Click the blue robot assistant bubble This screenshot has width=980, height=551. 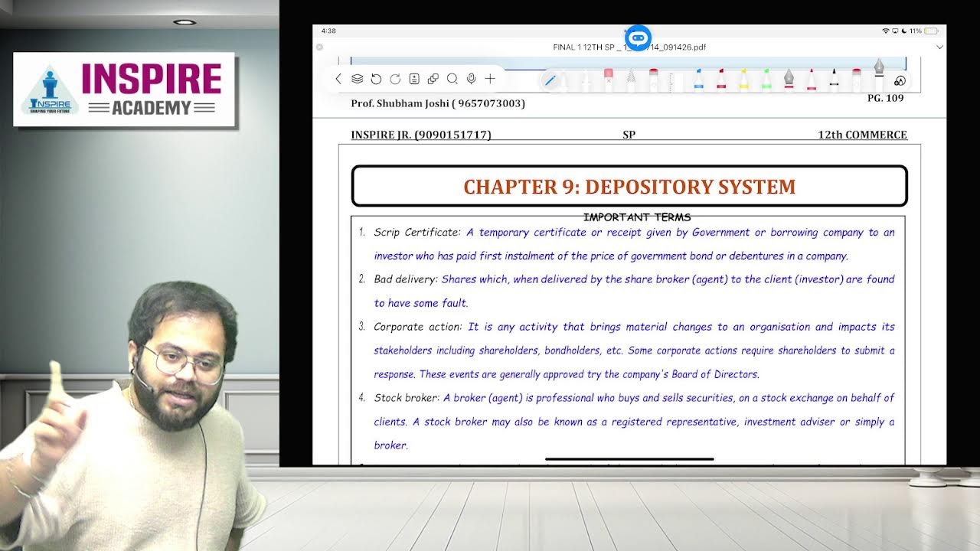coord(638,37)
